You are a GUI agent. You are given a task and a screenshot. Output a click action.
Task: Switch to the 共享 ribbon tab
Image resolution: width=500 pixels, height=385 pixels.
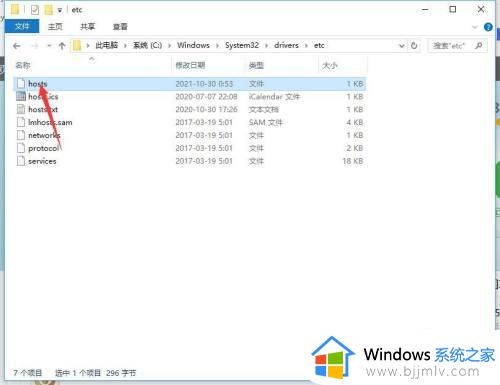pos(88,26)
